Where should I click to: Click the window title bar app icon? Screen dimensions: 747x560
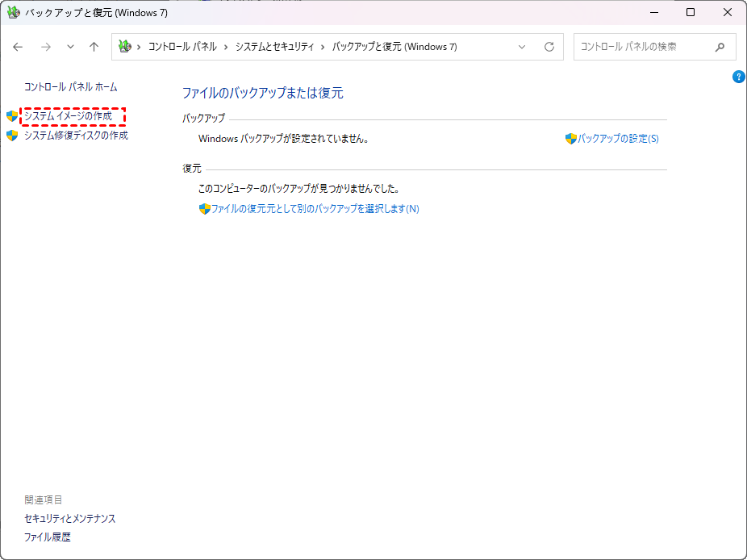click(13, 12)
